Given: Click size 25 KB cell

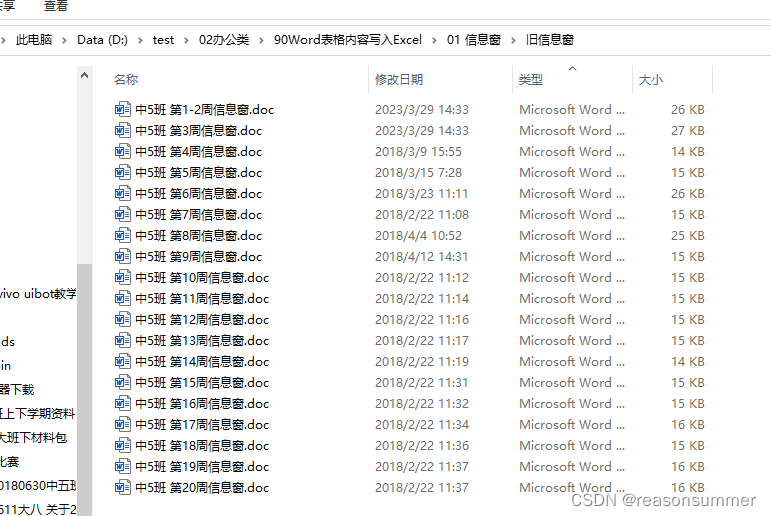Looking at the screenshot, I should [688, 235].
